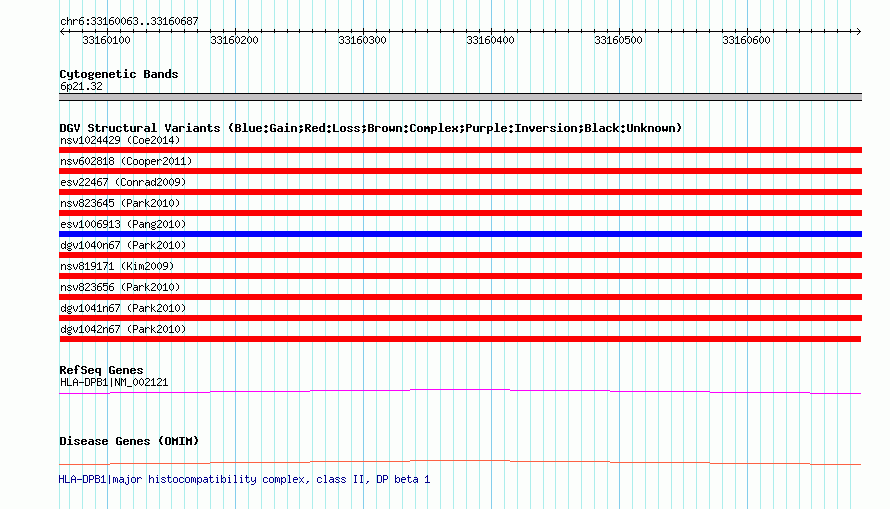
Task: Click the blue esv1006913 (Pang2010) gain bar
Action: (460, 234)
